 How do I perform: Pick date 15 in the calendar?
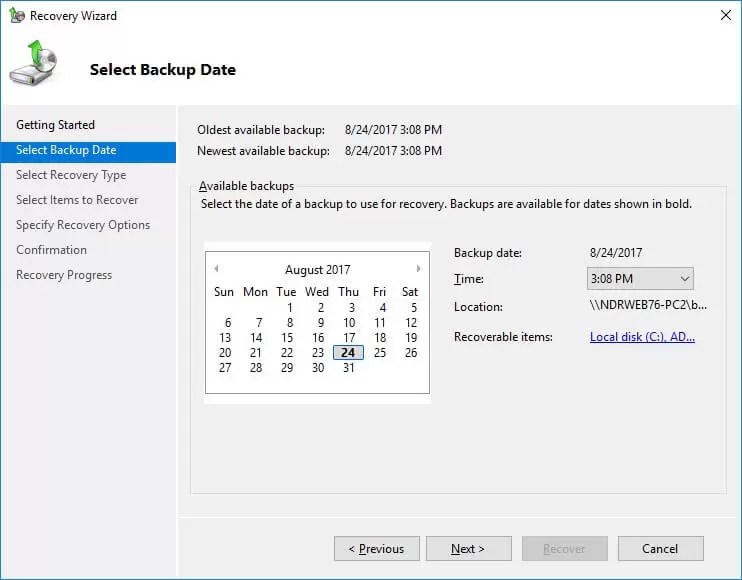pyautogui.click(x=287, y=338)
